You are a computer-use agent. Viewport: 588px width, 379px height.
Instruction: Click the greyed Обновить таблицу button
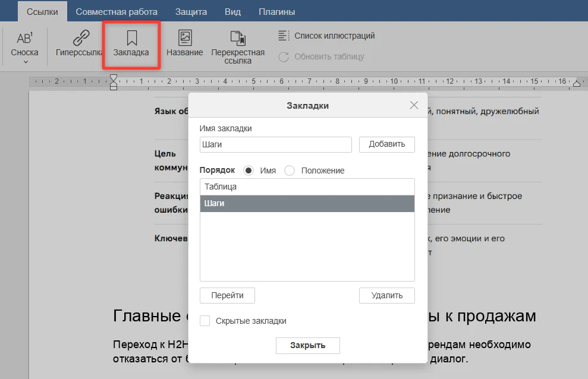[x=322, y=56]
